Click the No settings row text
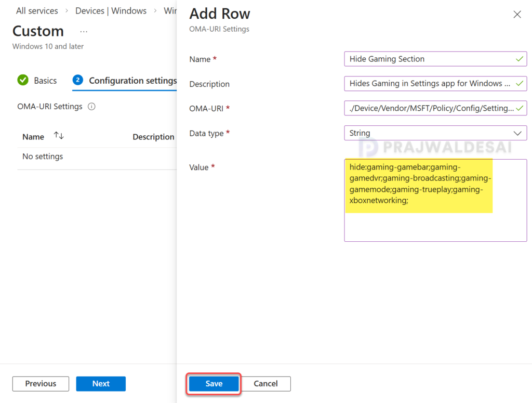Viewport: 532px width, 403px height. (x=43, y=157)
